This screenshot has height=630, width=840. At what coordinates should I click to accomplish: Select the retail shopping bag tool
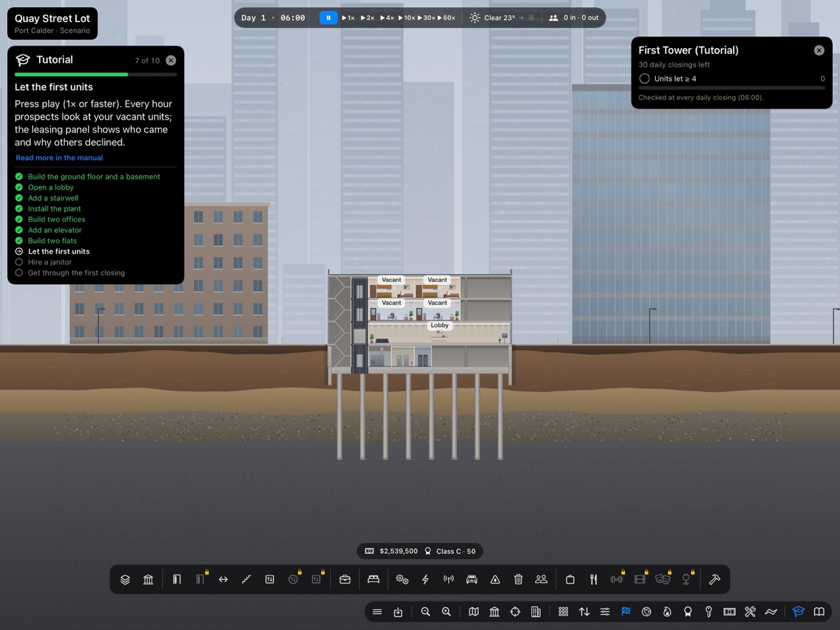[570, 579]
